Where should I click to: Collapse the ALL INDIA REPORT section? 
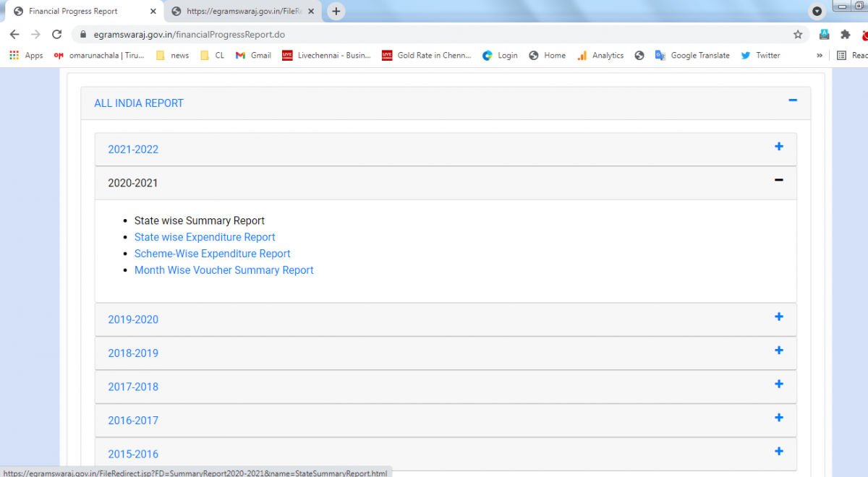coord(793,100)
